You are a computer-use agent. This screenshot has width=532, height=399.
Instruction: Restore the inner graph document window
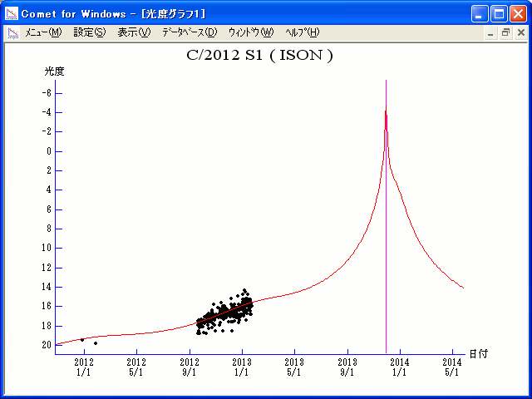point(505,33)
